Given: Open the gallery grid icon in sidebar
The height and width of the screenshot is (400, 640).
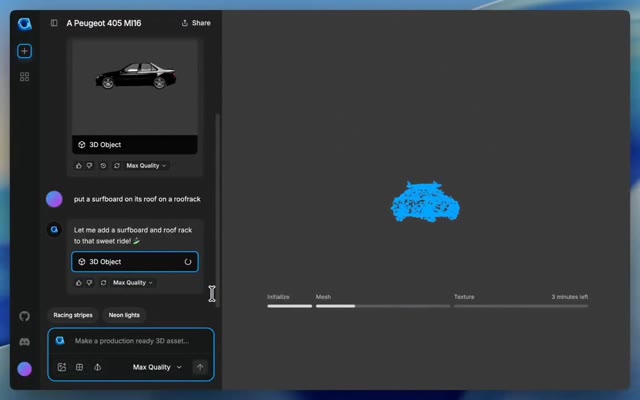Looking at the screenshot, I should click(24, 76).
